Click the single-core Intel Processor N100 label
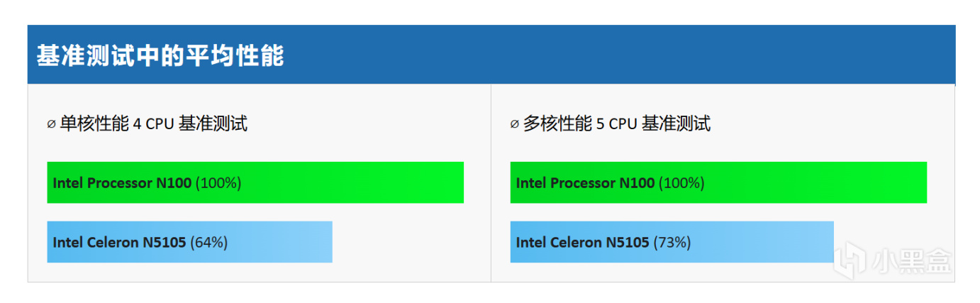 pos(122,183)
